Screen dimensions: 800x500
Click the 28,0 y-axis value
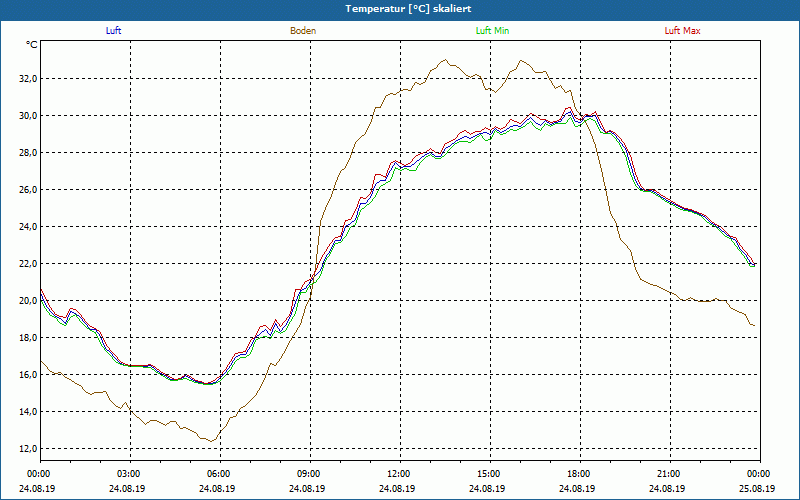(29, 153)
